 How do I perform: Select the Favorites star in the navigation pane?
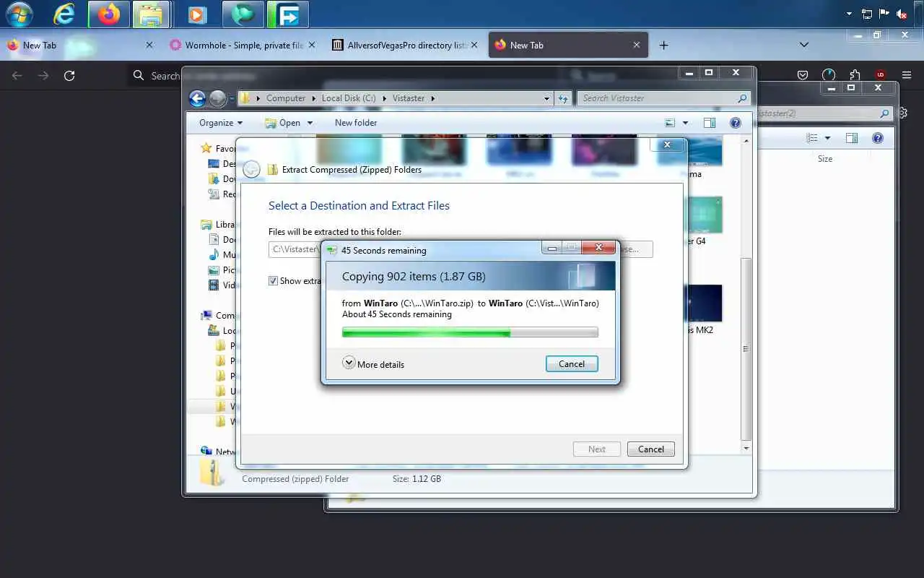click(x=207, y=148)
